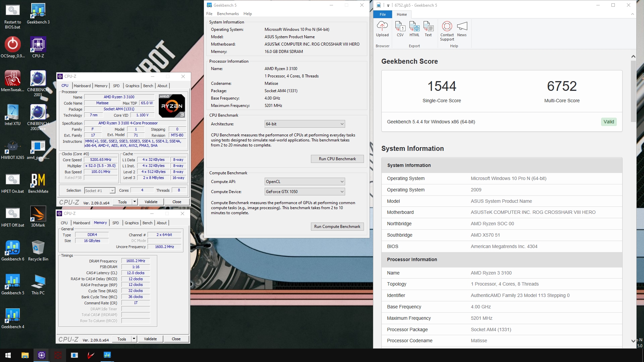Image resolution: width=644 pixels, height=362 pixels.
Task: Click Close button in upper CPU-Z window
Action: [177, 202]
